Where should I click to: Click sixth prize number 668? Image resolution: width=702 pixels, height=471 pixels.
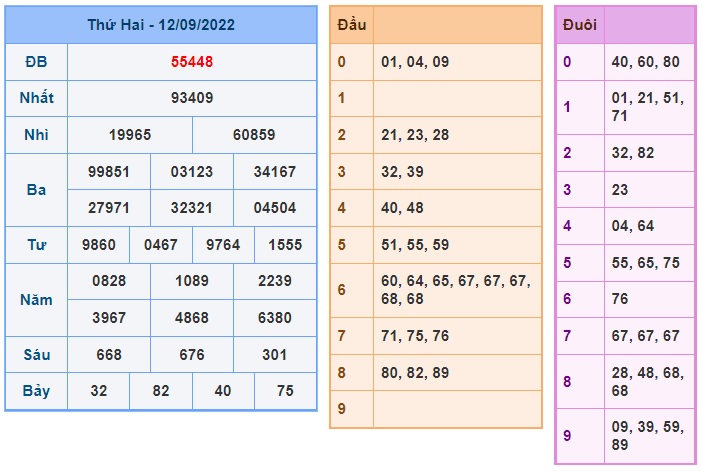pos(109,355)
